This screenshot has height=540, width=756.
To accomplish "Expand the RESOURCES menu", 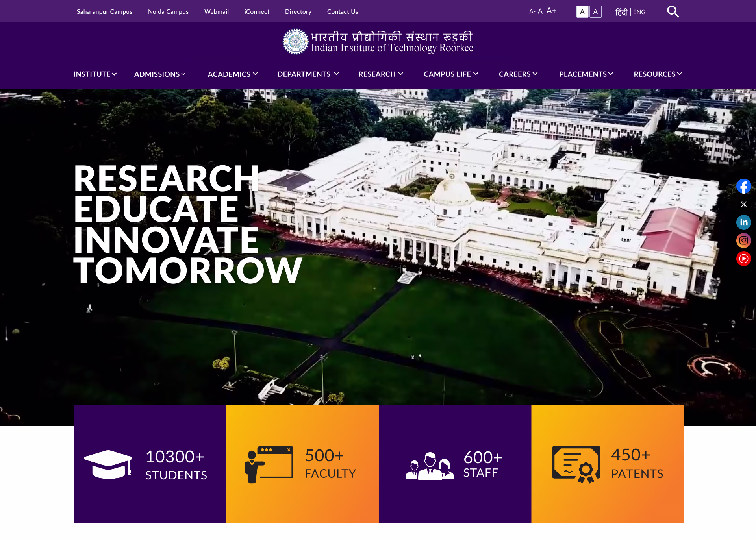I will [658, 74].
